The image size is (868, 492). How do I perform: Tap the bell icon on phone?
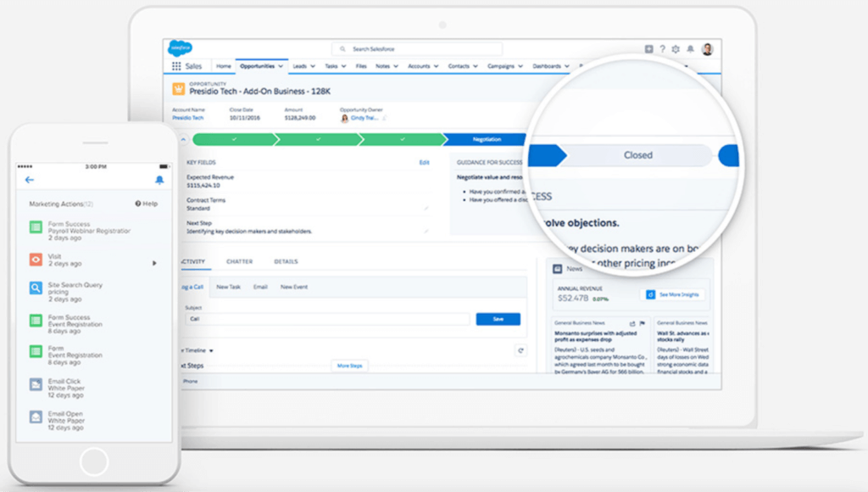click(x=159, y=180)
